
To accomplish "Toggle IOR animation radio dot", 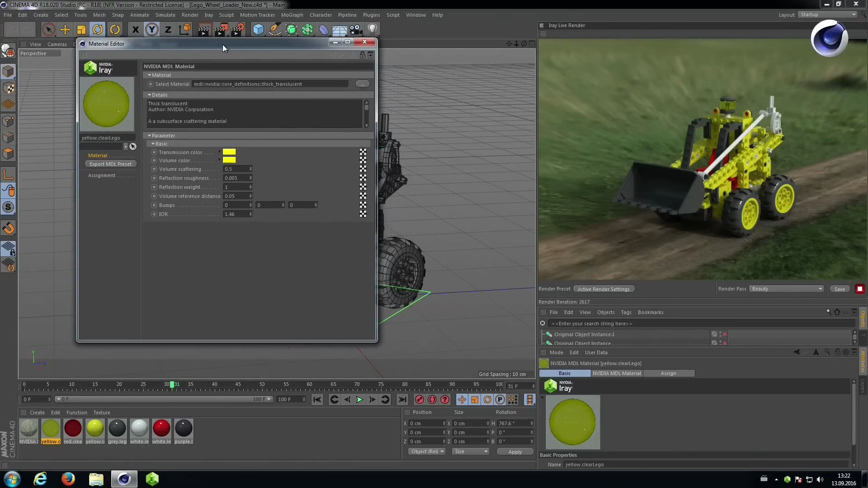I will coord(154,214).
